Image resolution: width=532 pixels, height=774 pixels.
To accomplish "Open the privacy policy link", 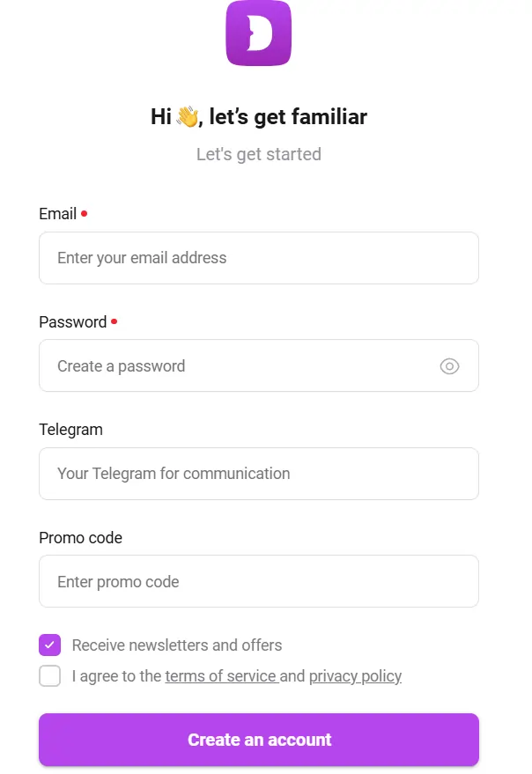I will [x=355, y=676].
